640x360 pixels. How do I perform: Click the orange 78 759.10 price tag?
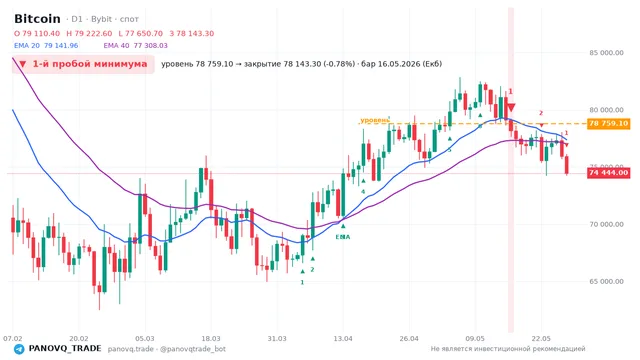[x=609, y=123]
